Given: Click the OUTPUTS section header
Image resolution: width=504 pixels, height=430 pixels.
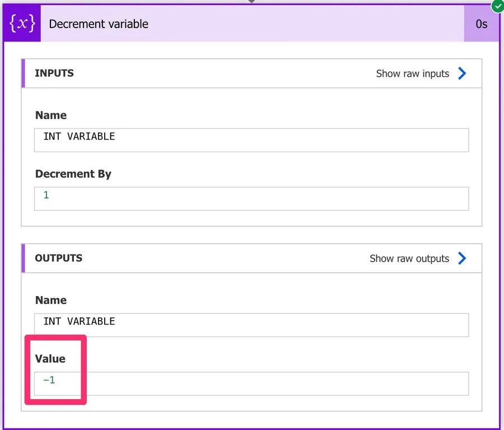Looking at the screenshot, I should 59,258.
